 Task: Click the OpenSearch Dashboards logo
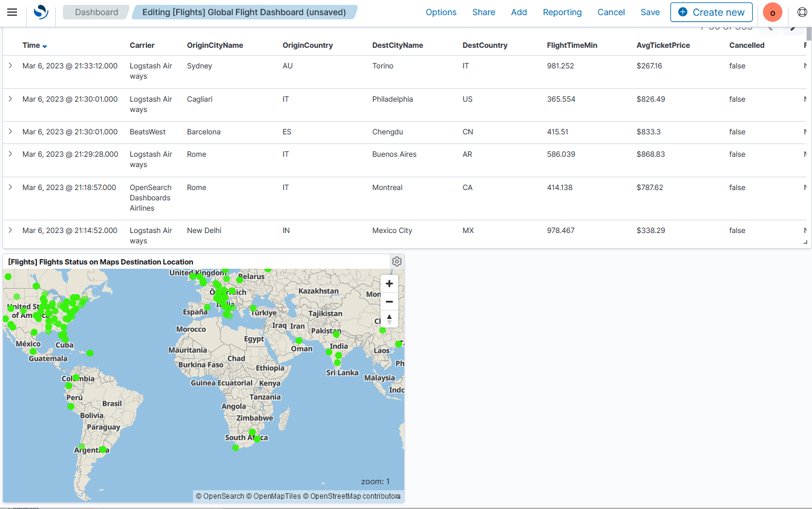(41, 12)
